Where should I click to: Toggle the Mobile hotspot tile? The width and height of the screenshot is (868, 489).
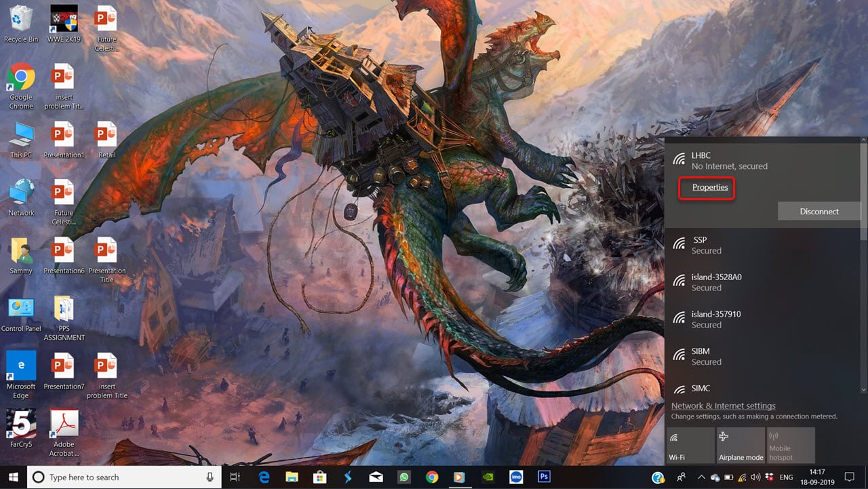click(791, 445)
